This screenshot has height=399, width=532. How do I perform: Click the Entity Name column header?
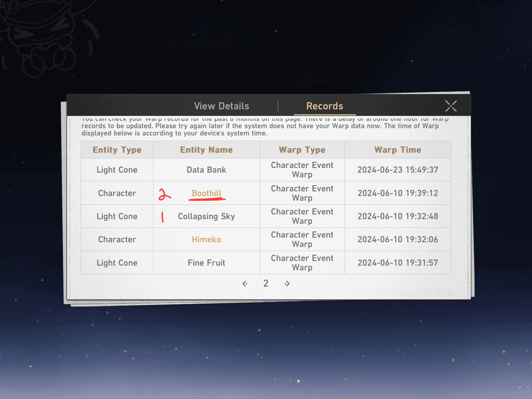click(207, 150)
